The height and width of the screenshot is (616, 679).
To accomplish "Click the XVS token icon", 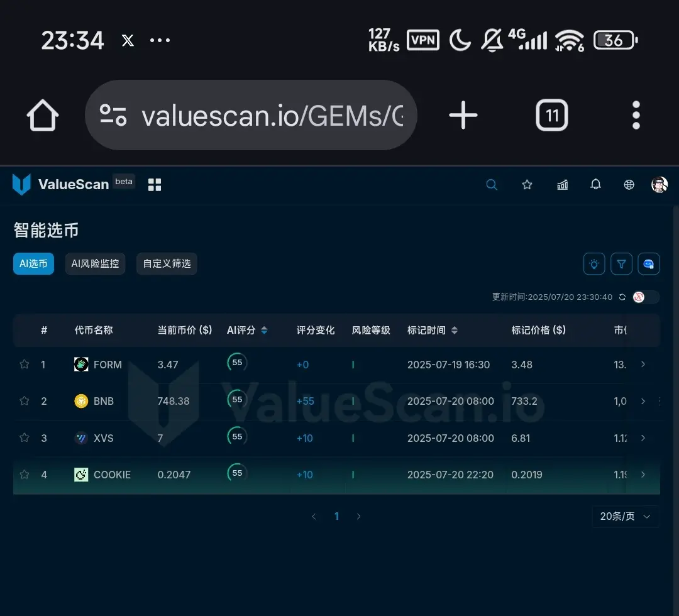I will click(81, 438).
